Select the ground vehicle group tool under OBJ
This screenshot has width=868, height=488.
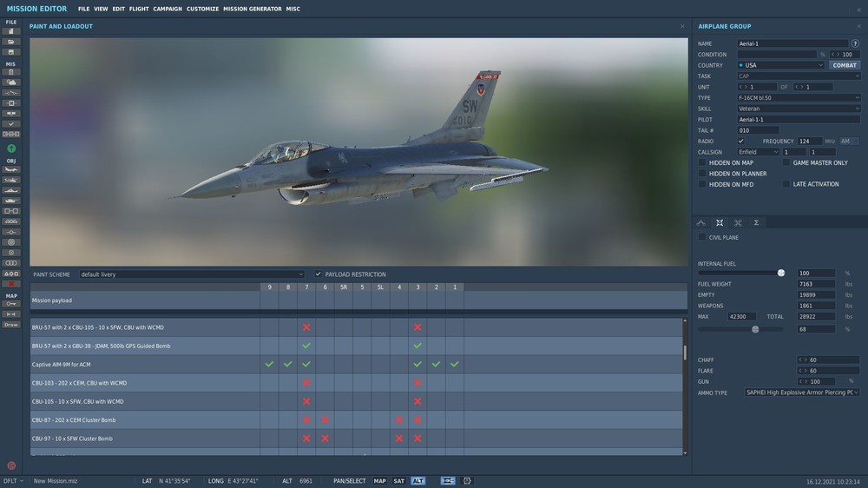coord(11,201)
